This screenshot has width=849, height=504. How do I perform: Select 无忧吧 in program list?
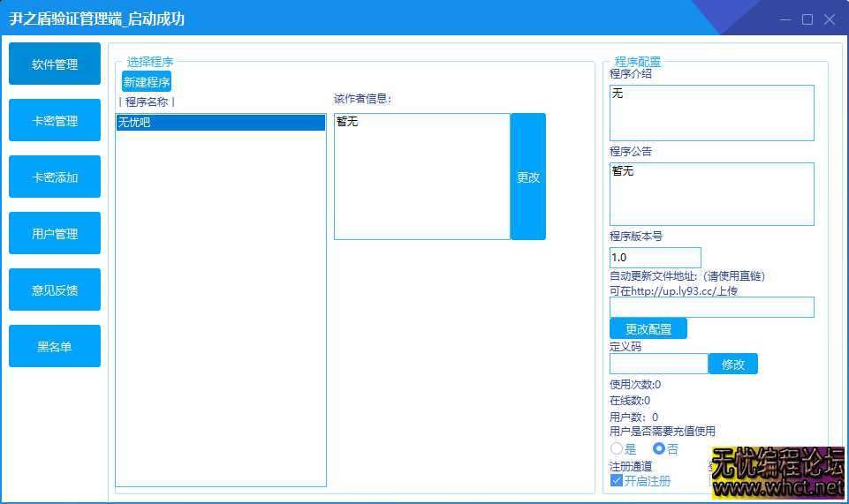click(x=221, y=123)
